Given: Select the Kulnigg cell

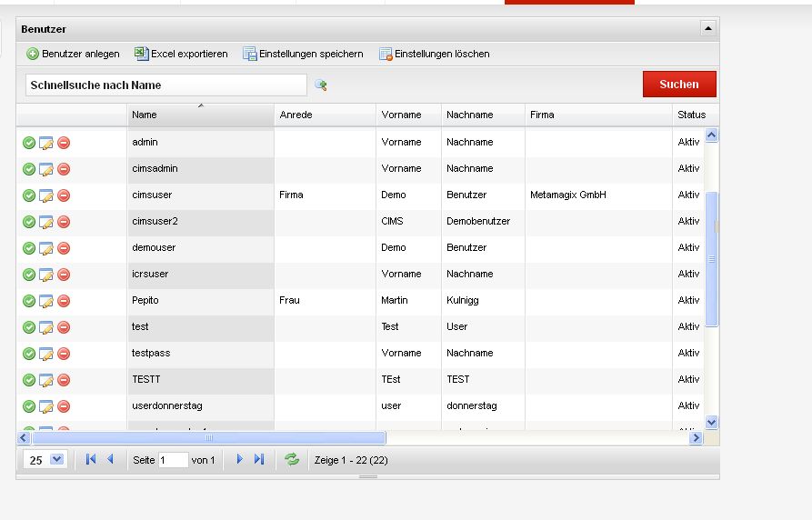Looking at the screenshot, I should [x=483, y=301].
